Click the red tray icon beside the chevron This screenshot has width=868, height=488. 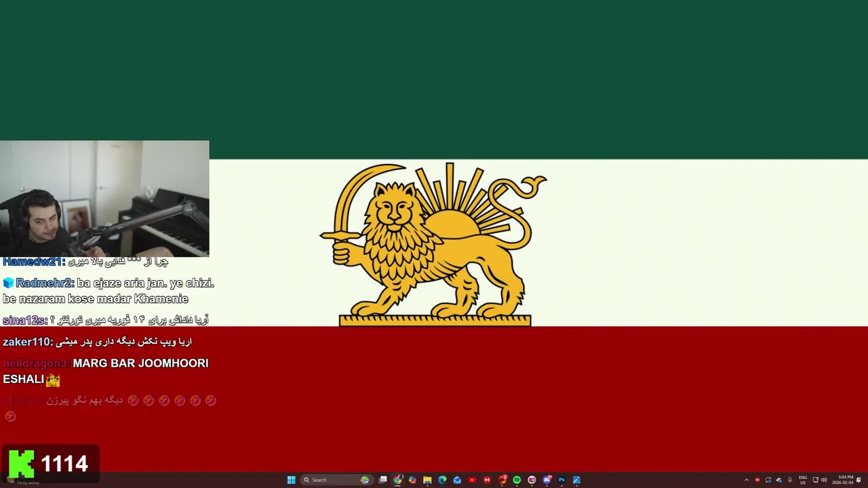click(x=757, y=480)
